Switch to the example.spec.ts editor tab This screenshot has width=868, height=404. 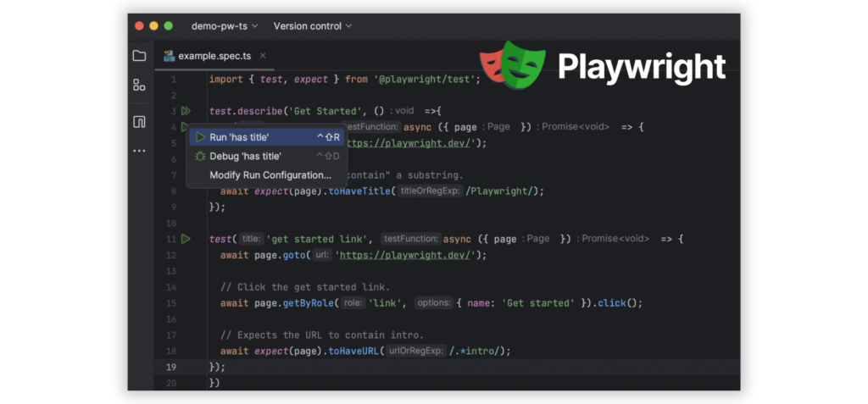click(214, 56)
